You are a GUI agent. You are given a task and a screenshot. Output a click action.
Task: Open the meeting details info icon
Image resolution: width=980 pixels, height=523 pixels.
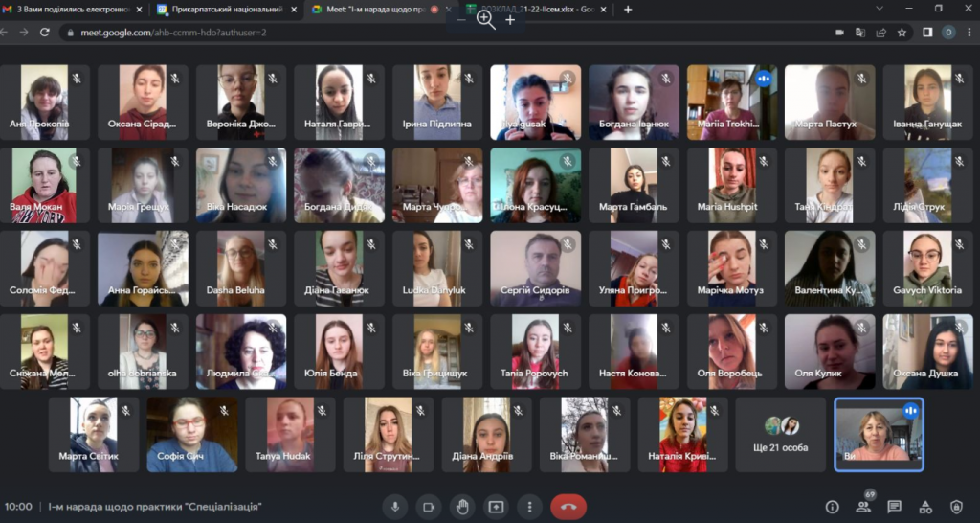pos(832,507)
